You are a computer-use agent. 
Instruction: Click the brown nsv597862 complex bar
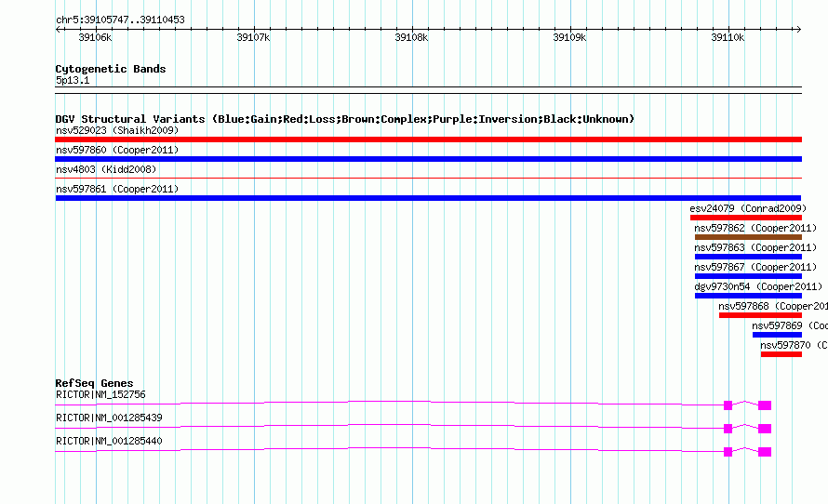pos(748,237)
